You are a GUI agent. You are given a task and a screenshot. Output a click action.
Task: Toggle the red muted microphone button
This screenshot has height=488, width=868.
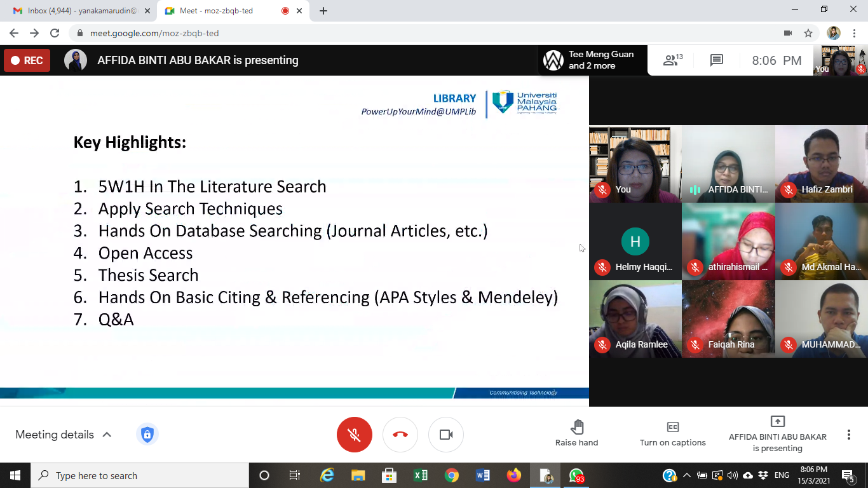click(x=355, y=435)
